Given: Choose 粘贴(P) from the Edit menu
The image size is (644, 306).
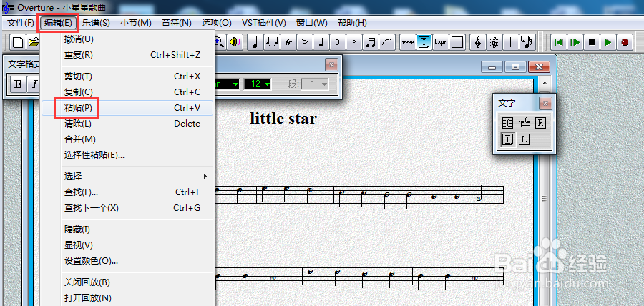Looking at the screenshot, I should point(127,108).
